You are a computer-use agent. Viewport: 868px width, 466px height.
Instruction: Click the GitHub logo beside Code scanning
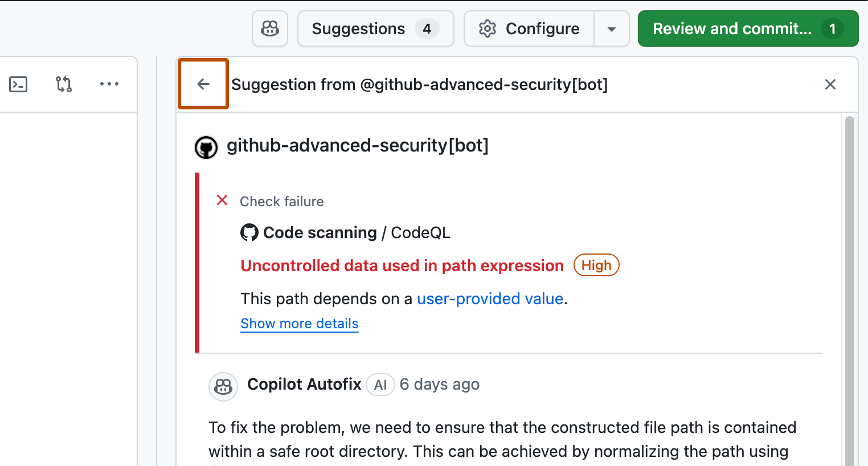249,232
